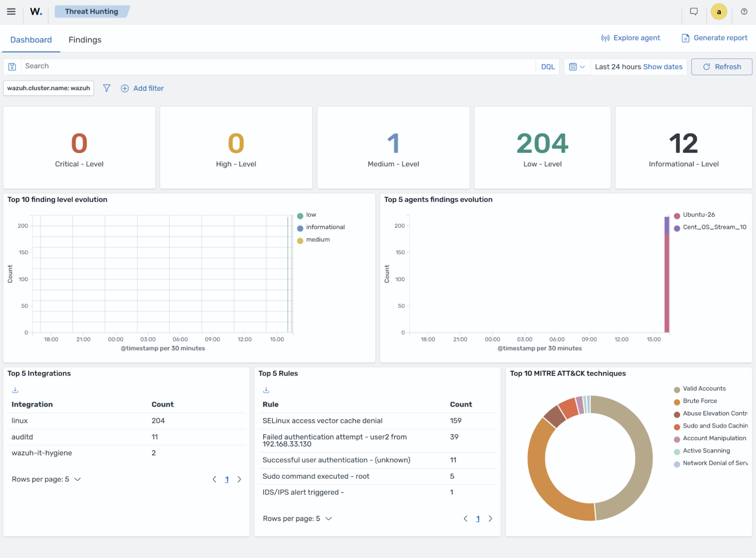Click the Explore agent button
Image resolution: width=756 pixels, height=558 pixels.
click(x=630, y=38)
